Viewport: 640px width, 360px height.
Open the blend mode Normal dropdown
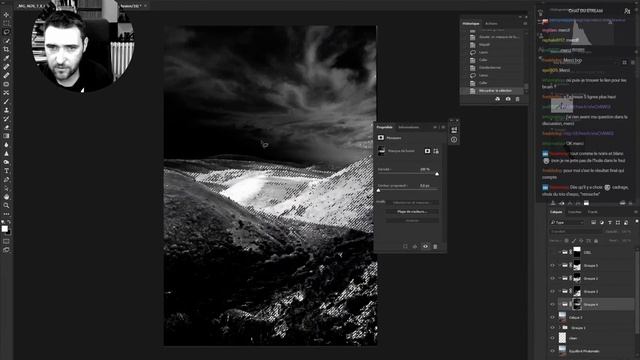[x=576, y=232]
